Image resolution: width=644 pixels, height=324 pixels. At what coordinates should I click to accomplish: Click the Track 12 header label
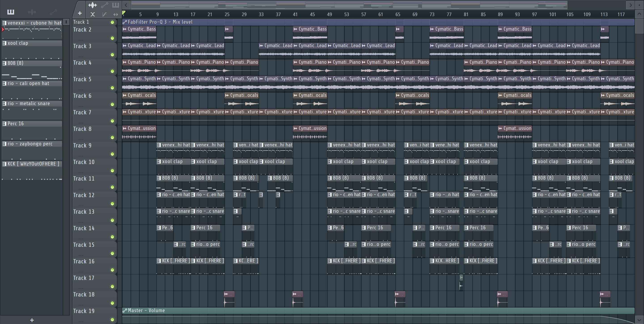pos(84,195)
